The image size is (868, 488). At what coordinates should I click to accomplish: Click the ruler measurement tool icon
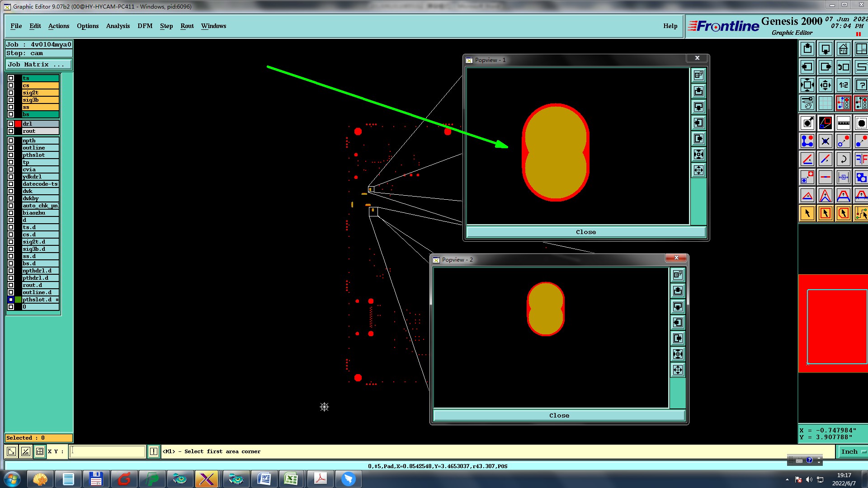[843, 123]
